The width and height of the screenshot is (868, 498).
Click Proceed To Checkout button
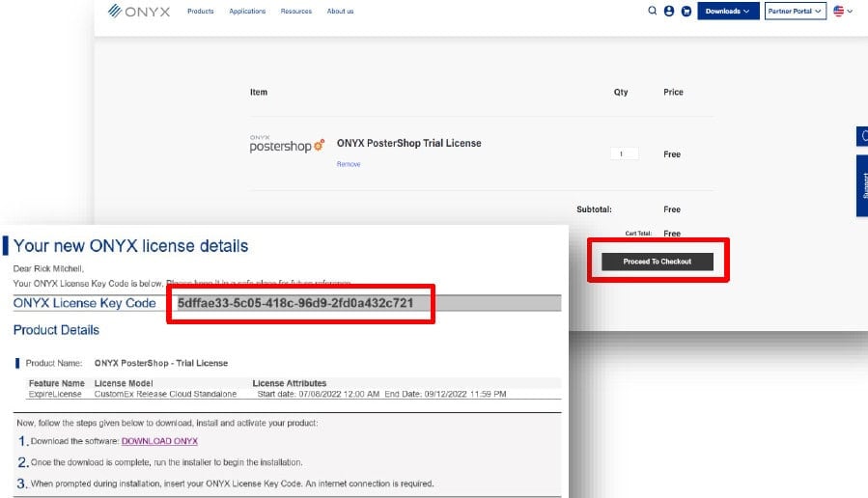click(x=658, y=262)
